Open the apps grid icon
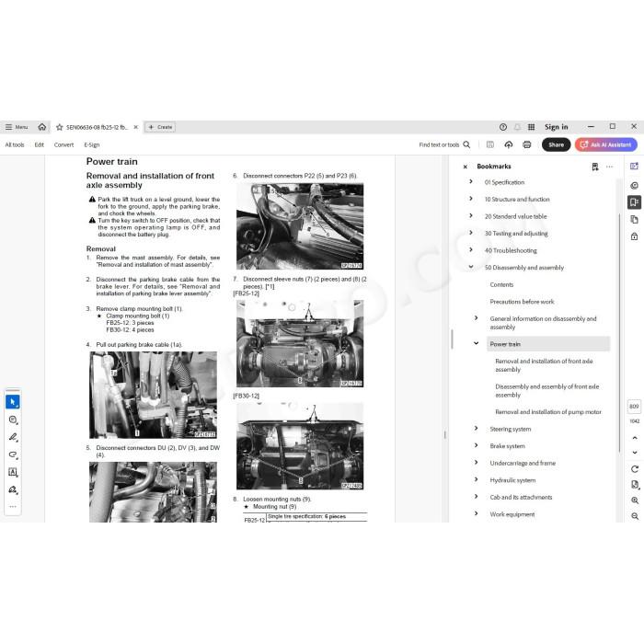Image resolution: width=644 pixels, height=644 pixels. pyautogui.click(x=531, y=127)
